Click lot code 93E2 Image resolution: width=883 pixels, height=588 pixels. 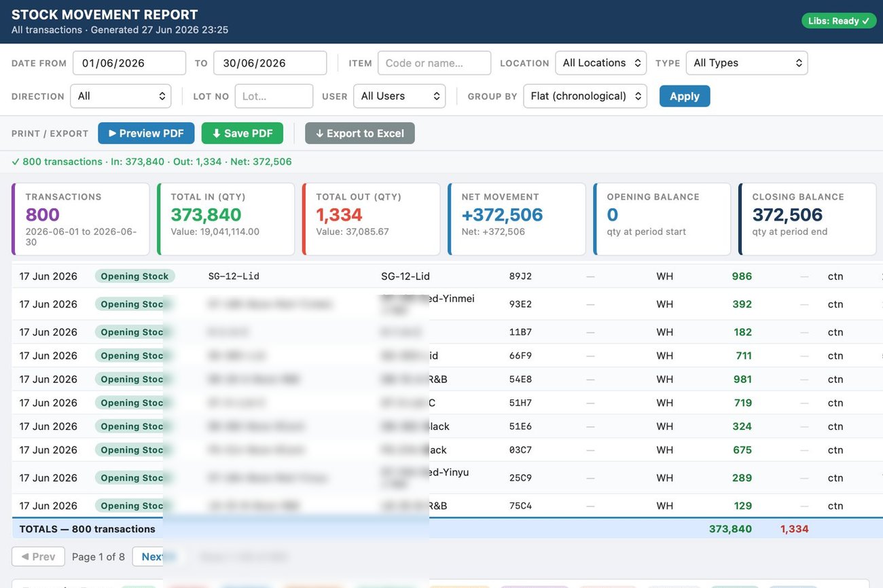[x=520, y=304]
